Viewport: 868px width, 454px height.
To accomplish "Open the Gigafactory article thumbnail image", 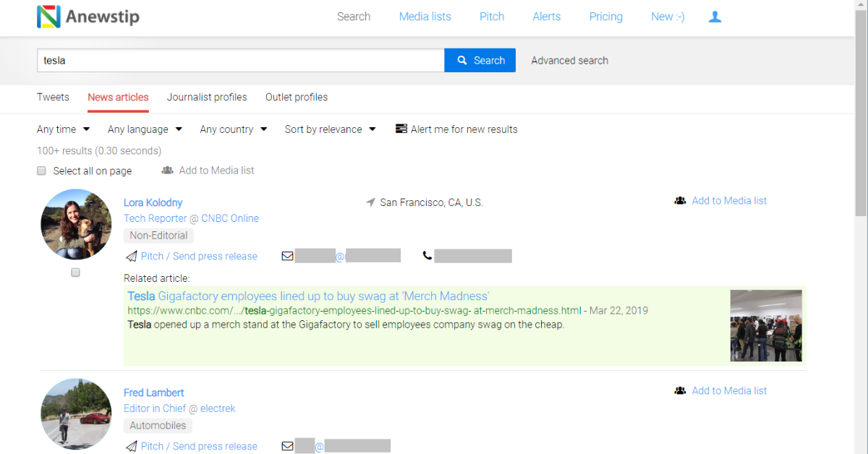I will [x=766, y=326].
